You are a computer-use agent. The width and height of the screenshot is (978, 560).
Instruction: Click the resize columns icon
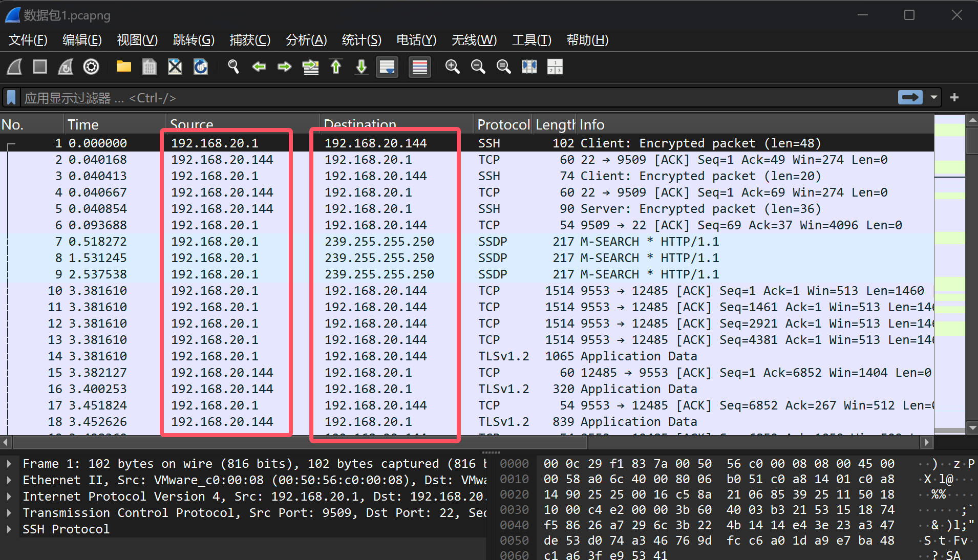click(529, 67)
